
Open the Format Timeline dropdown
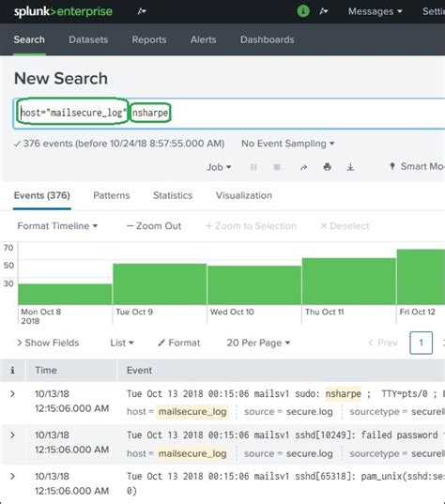click(x=57, y=226)
